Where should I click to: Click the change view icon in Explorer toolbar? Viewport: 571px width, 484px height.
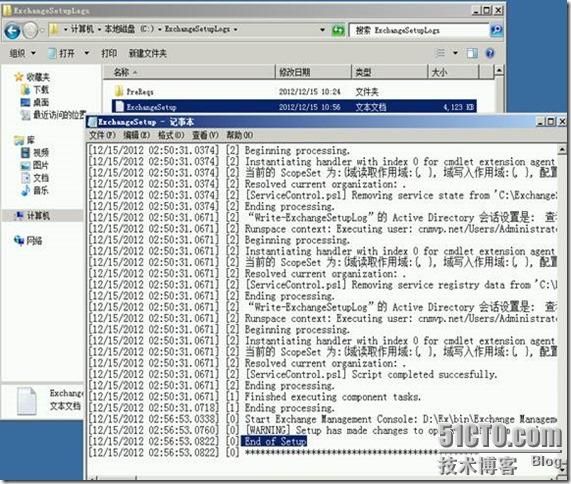click(440, 53)
